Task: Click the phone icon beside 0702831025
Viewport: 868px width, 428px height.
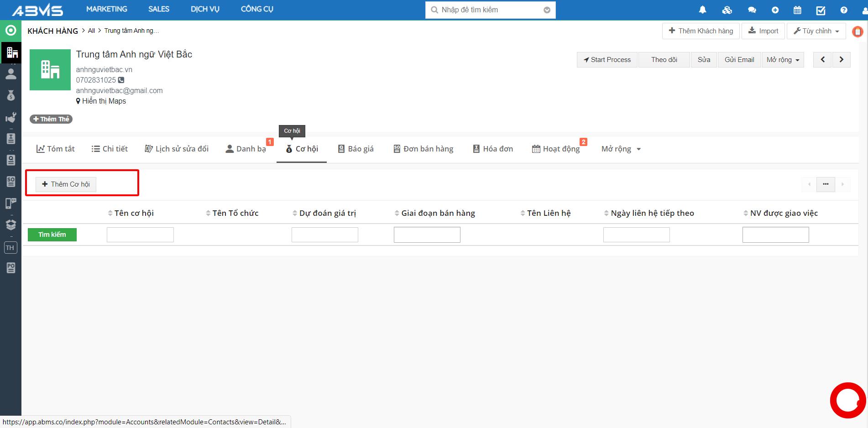Action: pos(121,80)
